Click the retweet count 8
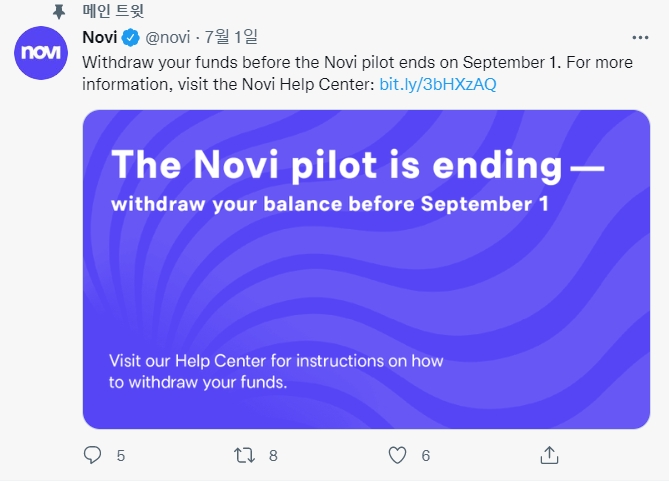This screenshot has width=669, height=484. 272,456
